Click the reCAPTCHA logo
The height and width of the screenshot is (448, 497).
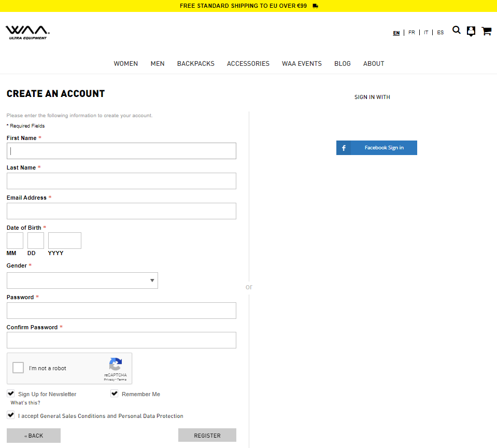[x=115, y=365]
